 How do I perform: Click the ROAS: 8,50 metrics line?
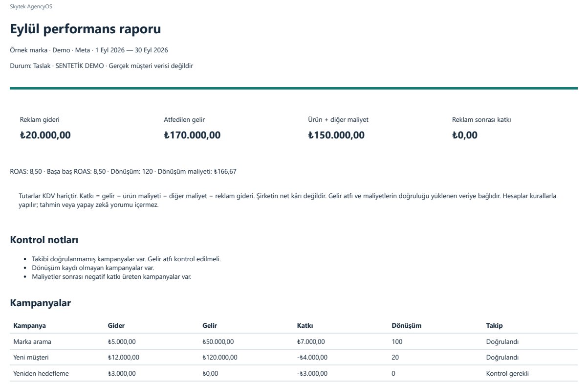(x=123, y=171)
